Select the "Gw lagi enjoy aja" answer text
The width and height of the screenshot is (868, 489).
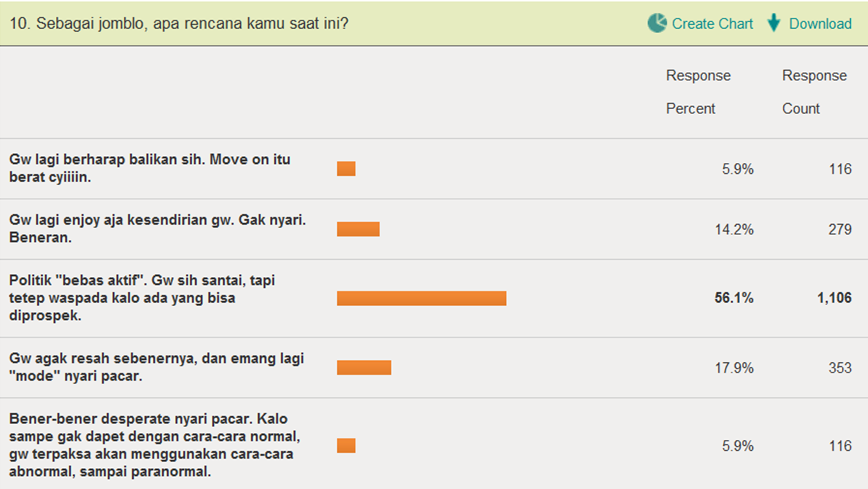[157, 229]
